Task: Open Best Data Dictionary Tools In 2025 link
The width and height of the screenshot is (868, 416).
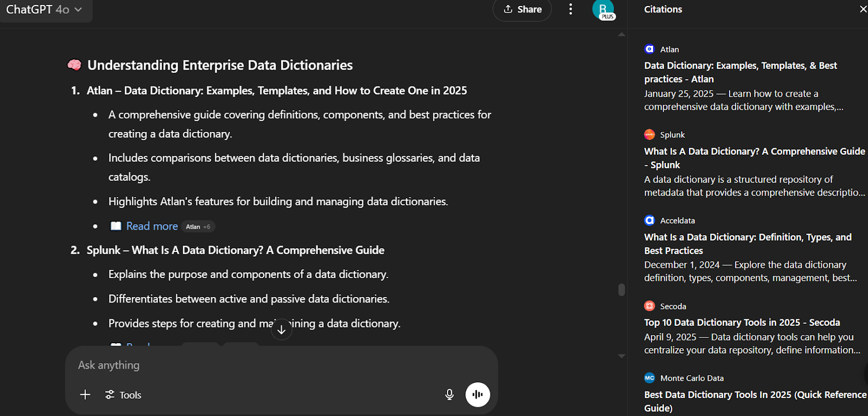Action: [x=755, y=401]
